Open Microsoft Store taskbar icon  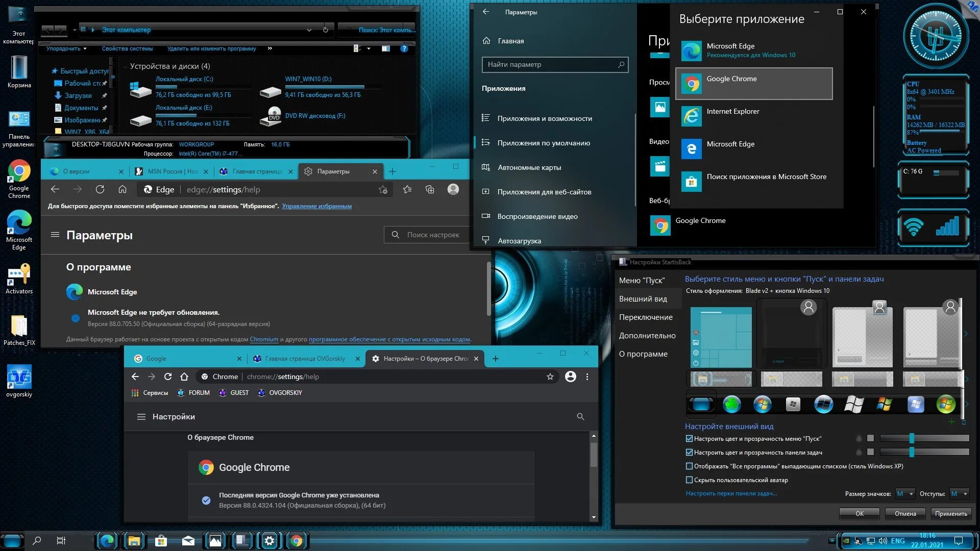point(161,540)
